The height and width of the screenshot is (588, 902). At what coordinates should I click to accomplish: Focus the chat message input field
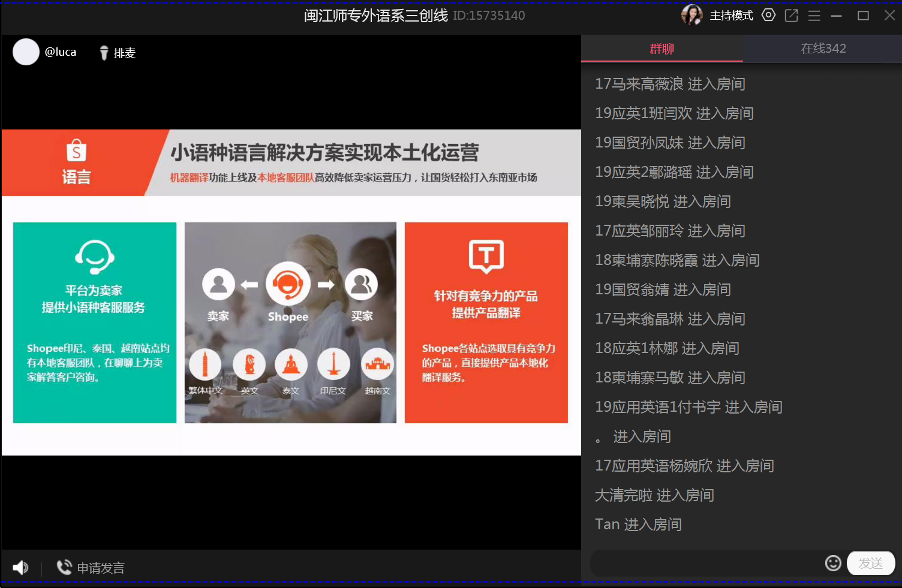tap(708, 563)
